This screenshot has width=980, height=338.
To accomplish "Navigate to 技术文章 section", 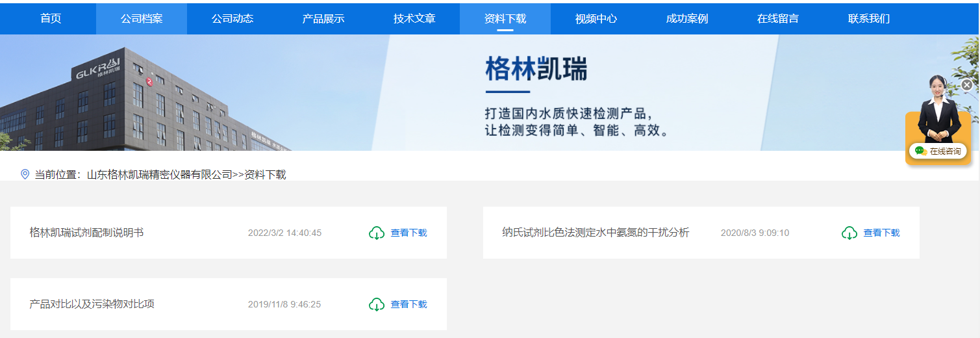I will click(414, 19).
